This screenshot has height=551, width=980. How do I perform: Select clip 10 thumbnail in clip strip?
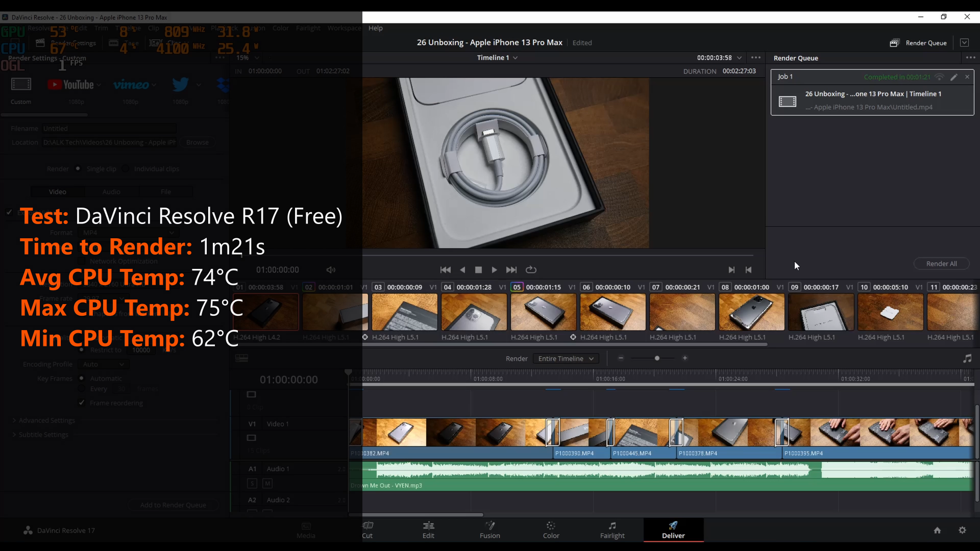click(x=890, y=312)
